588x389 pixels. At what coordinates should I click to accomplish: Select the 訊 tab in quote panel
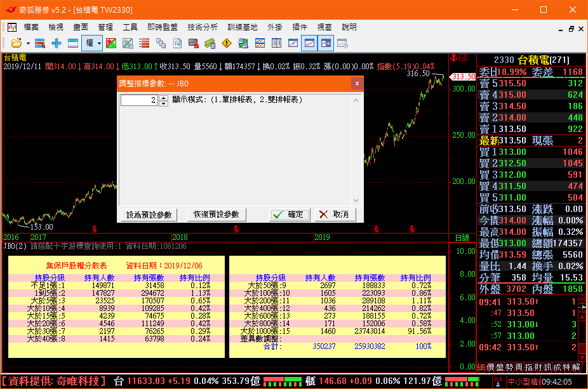547,367
